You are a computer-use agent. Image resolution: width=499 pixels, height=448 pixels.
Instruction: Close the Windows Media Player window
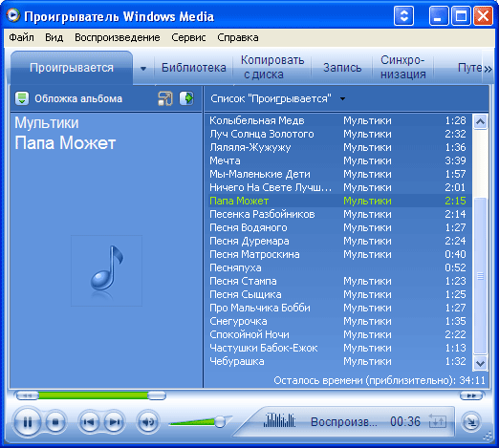[x=483, y=16]
